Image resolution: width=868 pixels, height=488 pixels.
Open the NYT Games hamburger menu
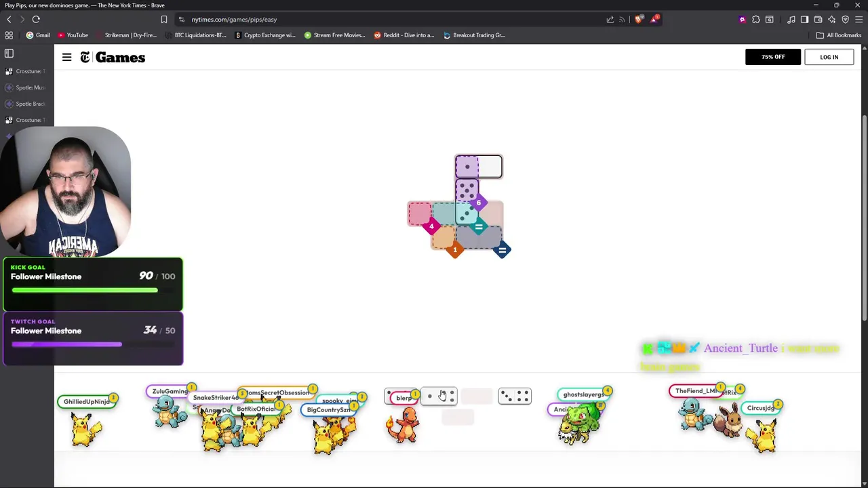(66, 58)
